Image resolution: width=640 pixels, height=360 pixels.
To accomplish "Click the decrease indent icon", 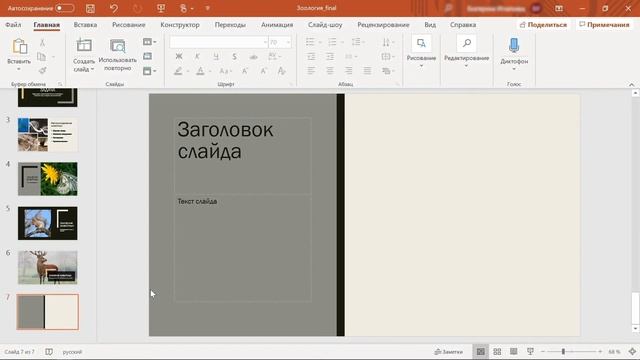I will 311,57.
